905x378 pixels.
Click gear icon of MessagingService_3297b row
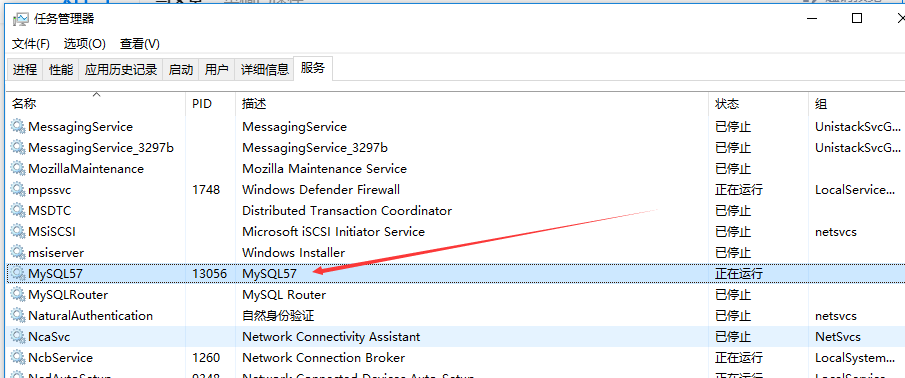point(18,148)
